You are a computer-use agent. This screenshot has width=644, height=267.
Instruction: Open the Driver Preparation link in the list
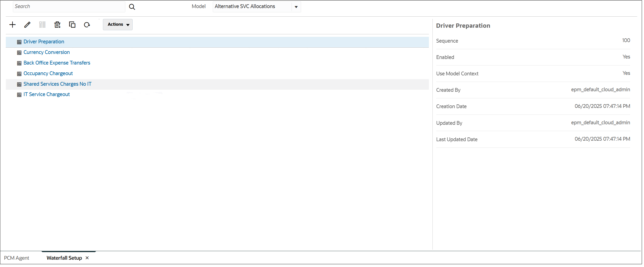point(44,42)
